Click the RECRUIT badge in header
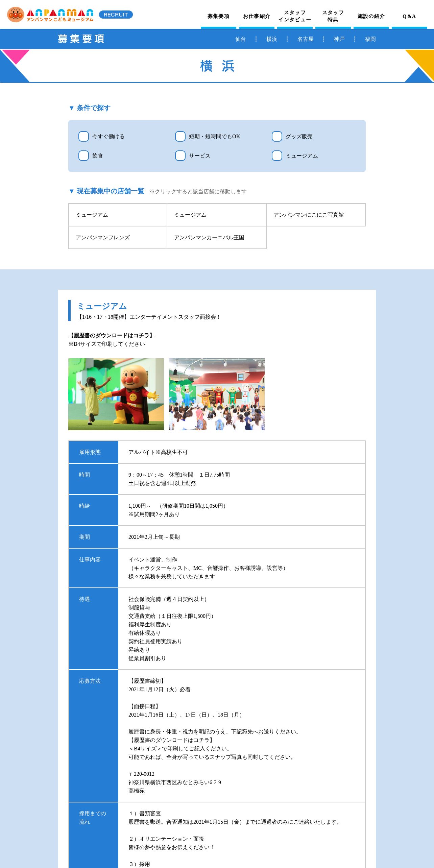The image size is (434, 868). click(116, 15)
